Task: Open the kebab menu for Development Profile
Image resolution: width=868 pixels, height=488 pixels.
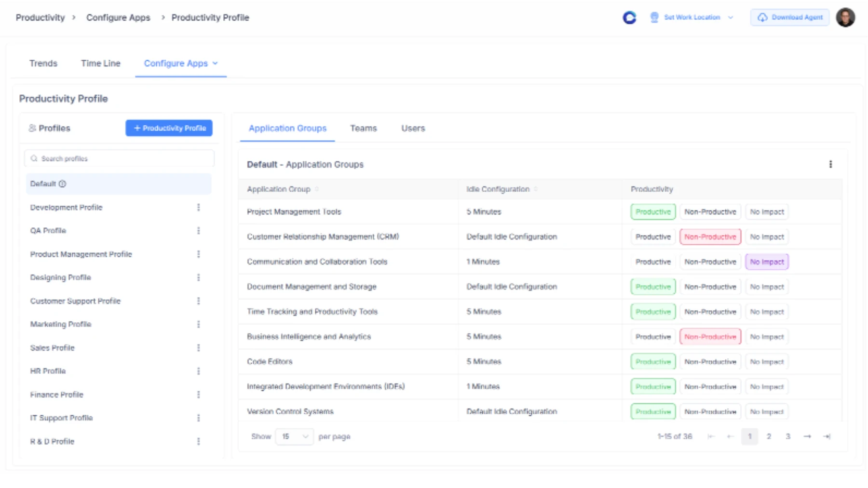Action: pyautogui.click(x=199, y=207)
